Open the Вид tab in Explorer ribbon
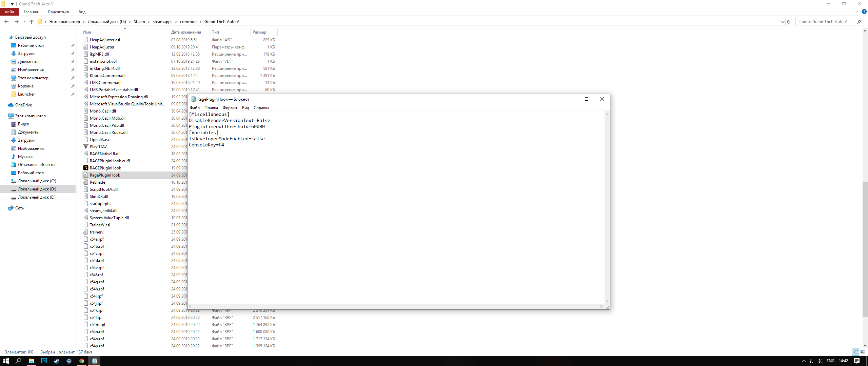The width and height of the screenshot is (868, 366). pos(82,12)
